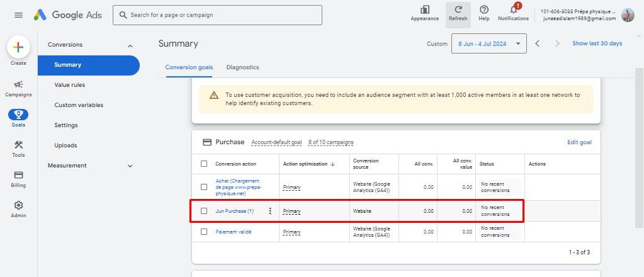Click Show last 30 days
Screen dimensions: 644x277
click(596, 43)
